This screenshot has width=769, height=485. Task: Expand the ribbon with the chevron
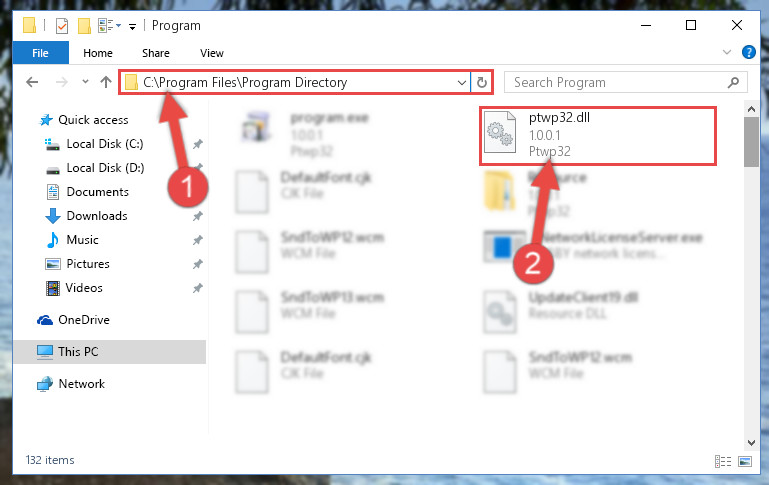(x=727, y=52)
